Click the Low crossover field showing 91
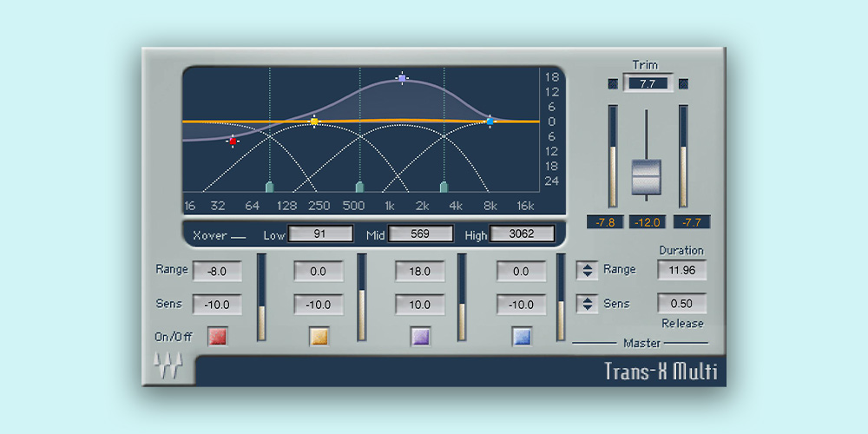The height and width of the screenshot is (434, 868). pos(320,233)
